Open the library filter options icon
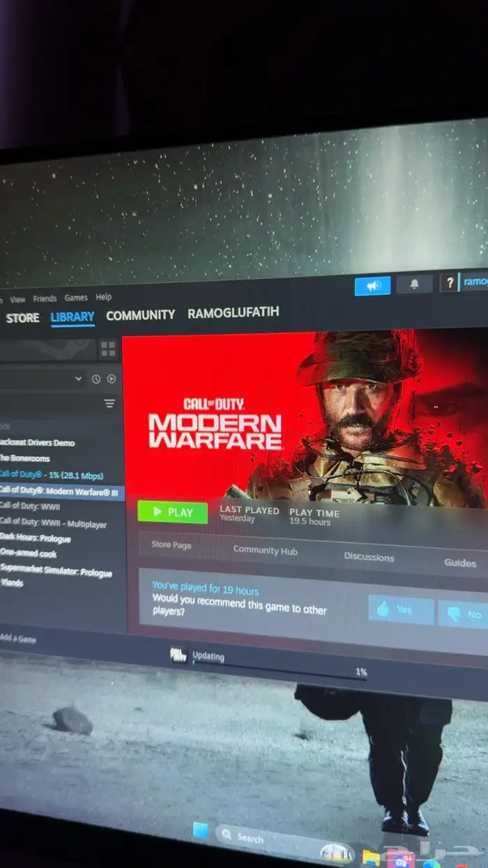Image resolution: width=488 pixels, height=868 pixels. [x=109, y=404]
